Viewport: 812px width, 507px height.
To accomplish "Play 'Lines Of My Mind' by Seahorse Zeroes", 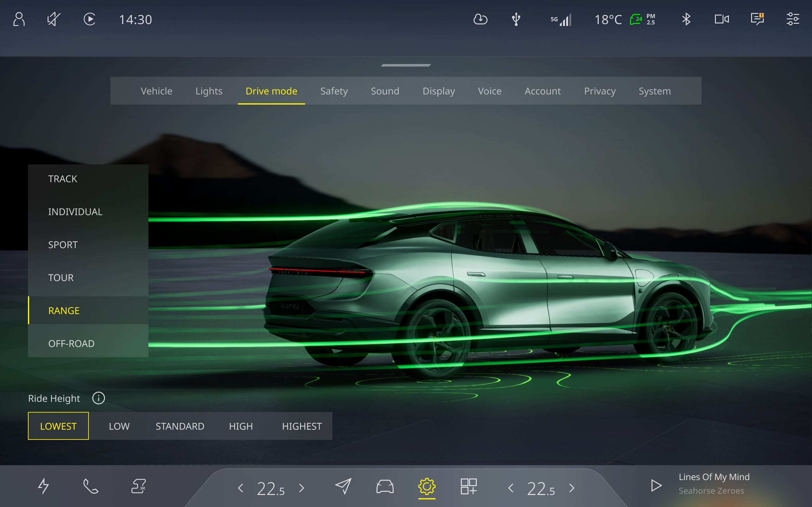I will coord(656,485).
